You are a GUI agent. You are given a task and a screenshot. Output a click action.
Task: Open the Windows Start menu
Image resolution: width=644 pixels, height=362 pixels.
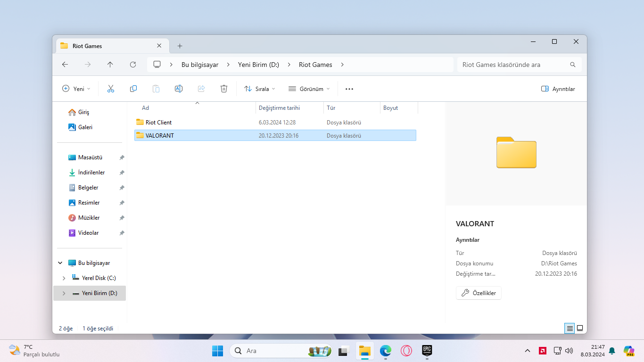[217, 351]
